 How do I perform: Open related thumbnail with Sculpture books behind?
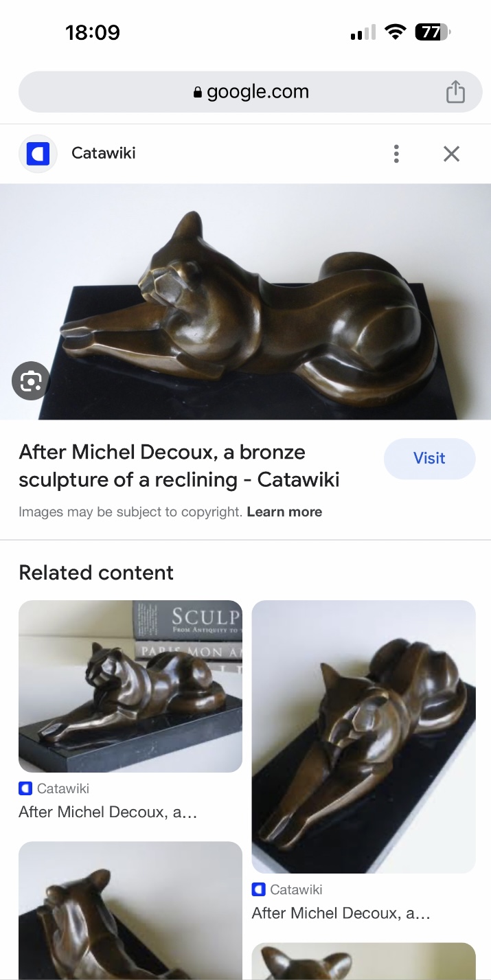coord(130,687)
